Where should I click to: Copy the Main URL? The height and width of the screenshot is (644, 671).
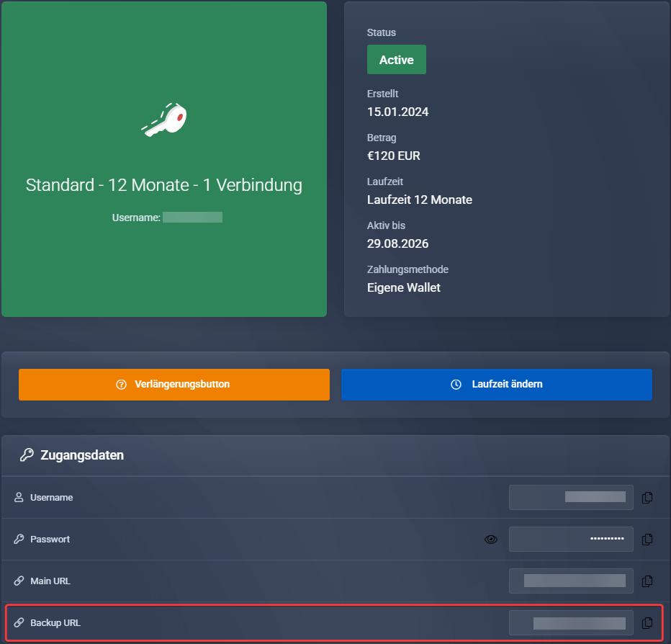[x=647, y=581]
